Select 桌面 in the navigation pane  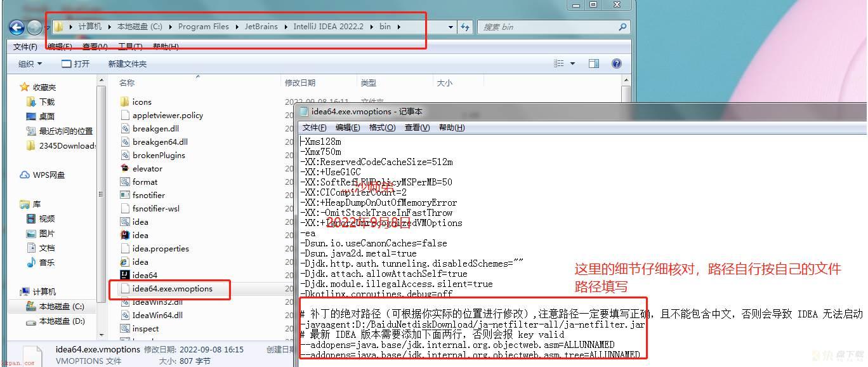point(47,116)
